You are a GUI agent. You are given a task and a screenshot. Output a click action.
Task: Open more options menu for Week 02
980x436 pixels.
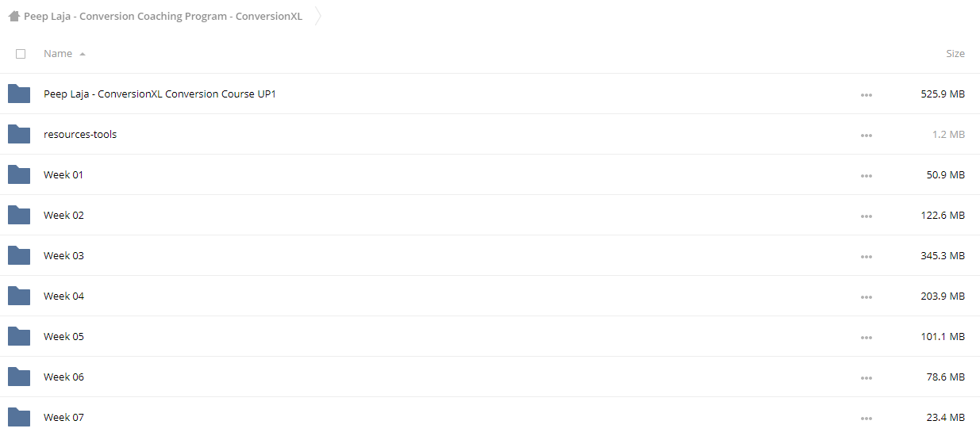pyautogui.click(x=866, y=216)
